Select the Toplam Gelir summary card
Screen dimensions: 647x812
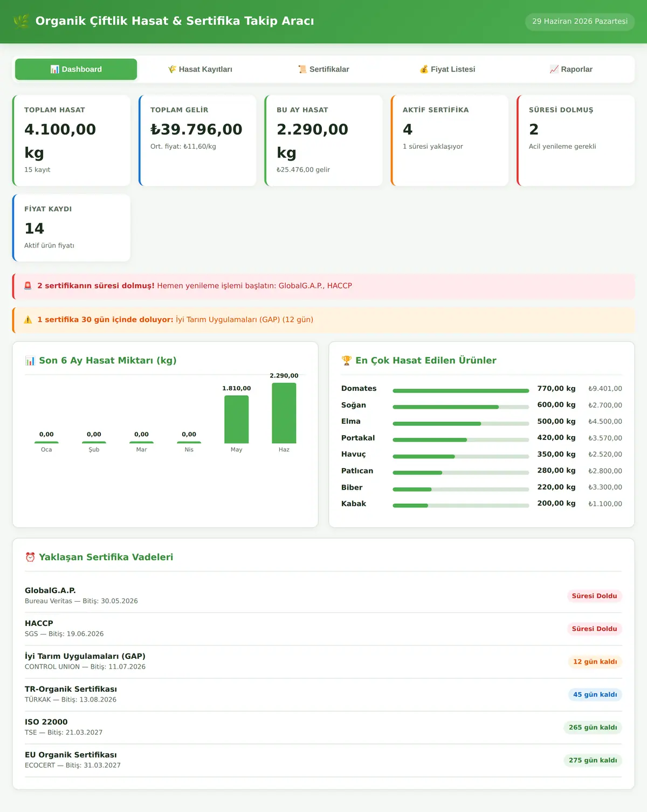[197, 141]
